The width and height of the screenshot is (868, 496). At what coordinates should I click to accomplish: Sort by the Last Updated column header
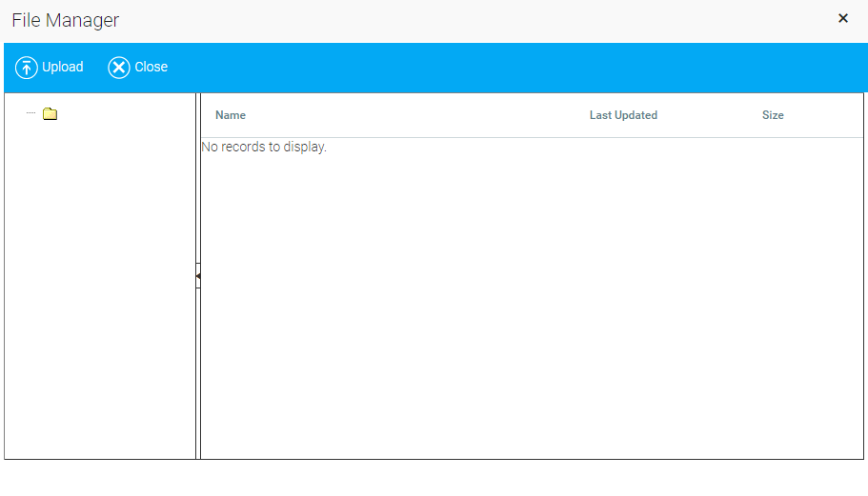(623, 115)
